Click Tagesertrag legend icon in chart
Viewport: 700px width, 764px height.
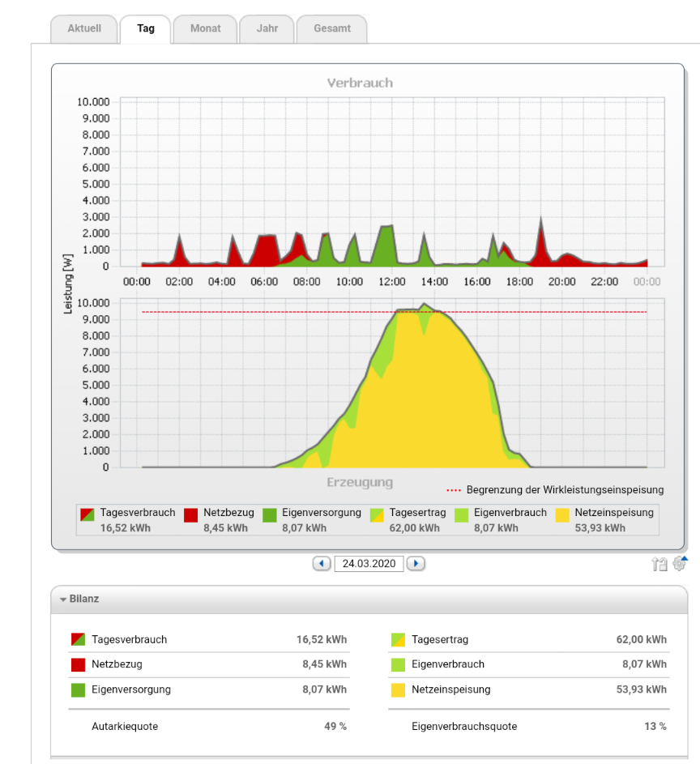(378, 514)
